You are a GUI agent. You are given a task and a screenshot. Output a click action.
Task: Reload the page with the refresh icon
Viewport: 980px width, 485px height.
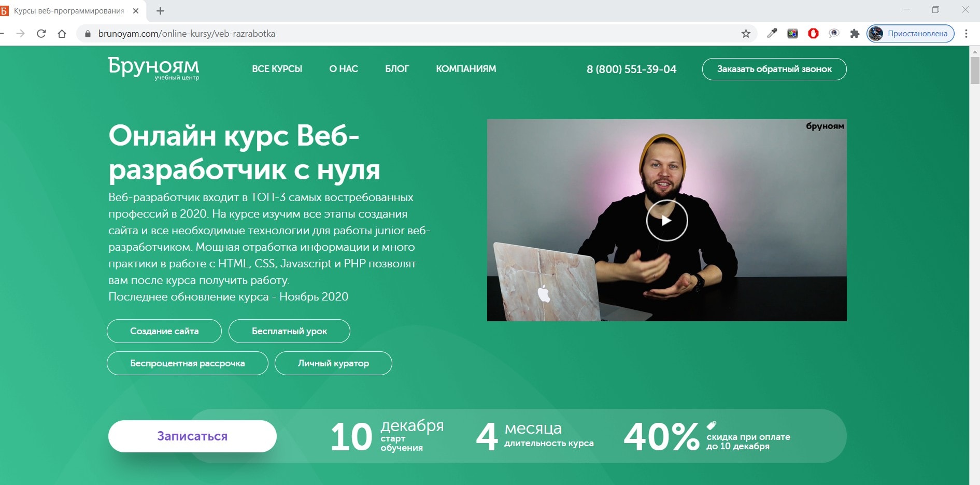click(x=41, y=34)
